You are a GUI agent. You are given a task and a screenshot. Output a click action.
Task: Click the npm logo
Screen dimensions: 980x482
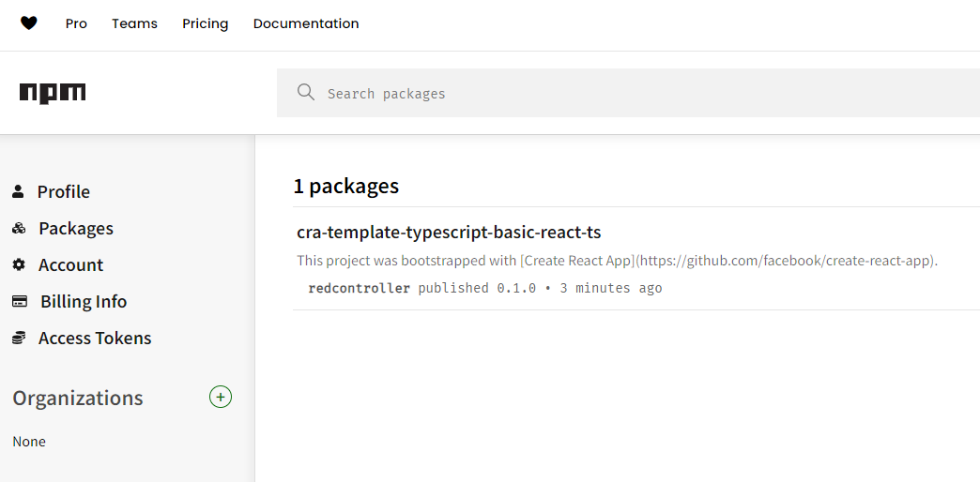point(53,93)
